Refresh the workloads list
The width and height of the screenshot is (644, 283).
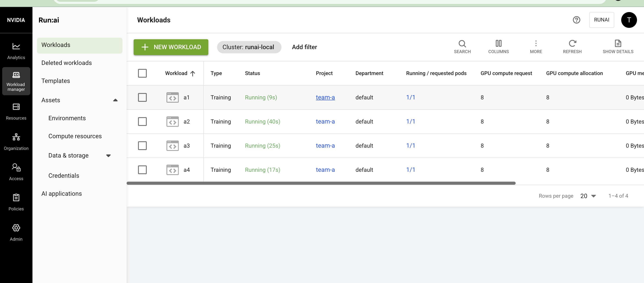point(572,47)
